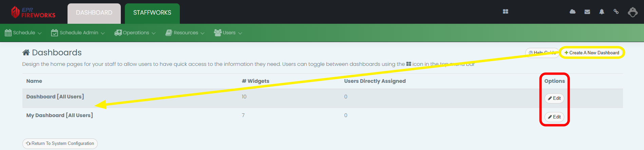Open the Operations dropdown menu
Viewport: 644px width, 150px height.
(x=135, y=33)
